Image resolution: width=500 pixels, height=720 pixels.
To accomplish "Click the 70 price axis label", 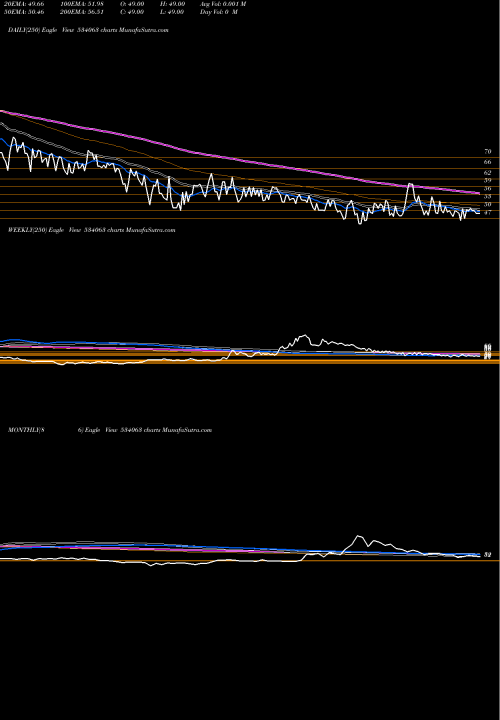I will coord(488,152).
